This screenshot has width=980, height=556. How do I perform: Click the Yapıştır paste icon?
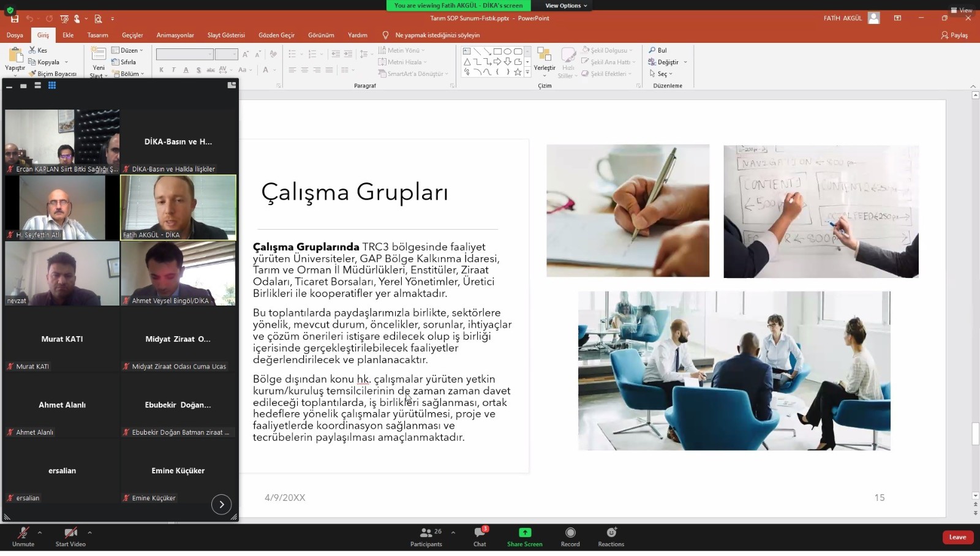click(15, 55)
